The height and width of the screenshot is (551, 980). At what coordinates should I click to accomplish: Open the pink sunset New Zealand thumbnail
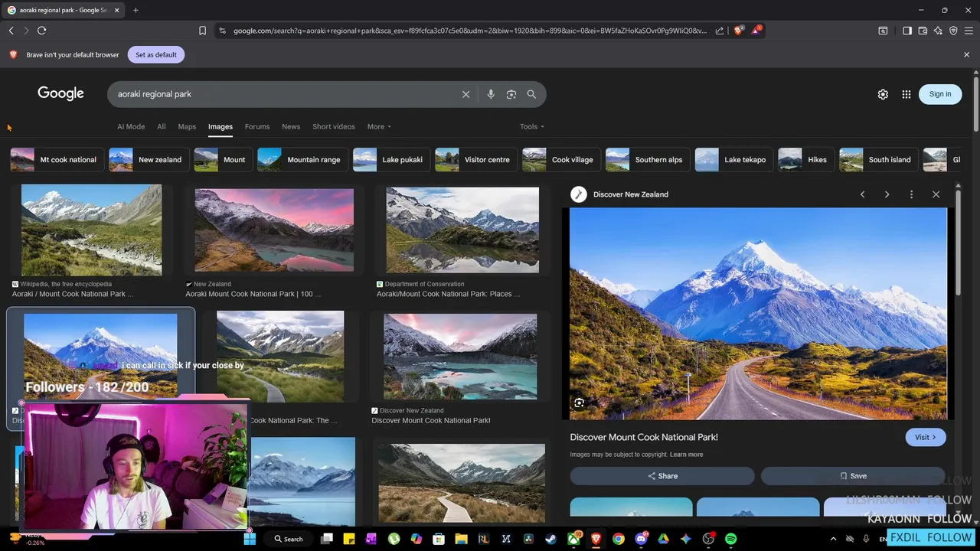[274, 230]
